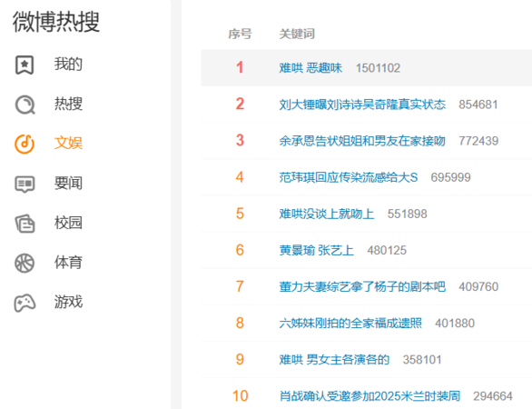Click 董力夫妻综艺拿了杨子的剧本吧 topic

(362, 286)
